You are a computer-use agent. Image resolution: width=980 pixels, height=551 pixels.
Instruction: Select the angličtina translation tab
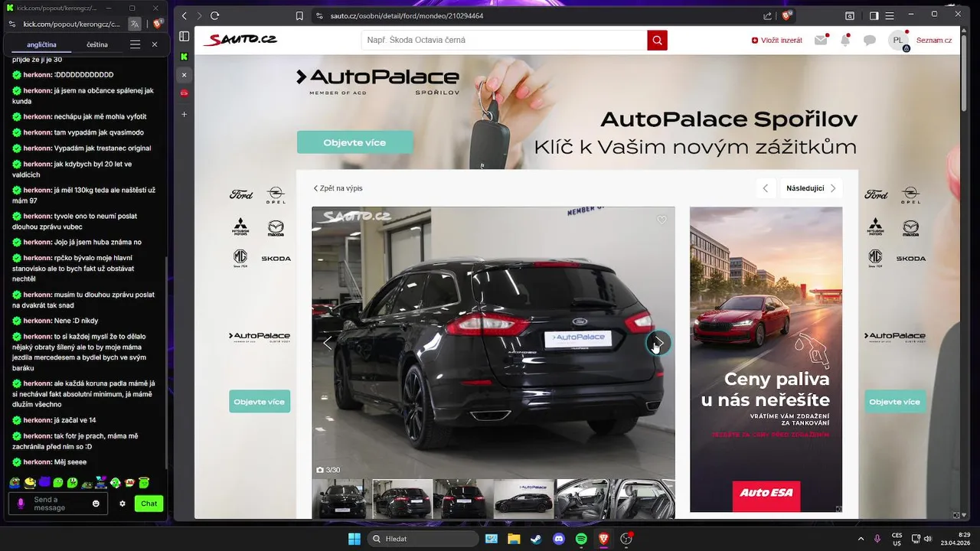pos(41,44)
